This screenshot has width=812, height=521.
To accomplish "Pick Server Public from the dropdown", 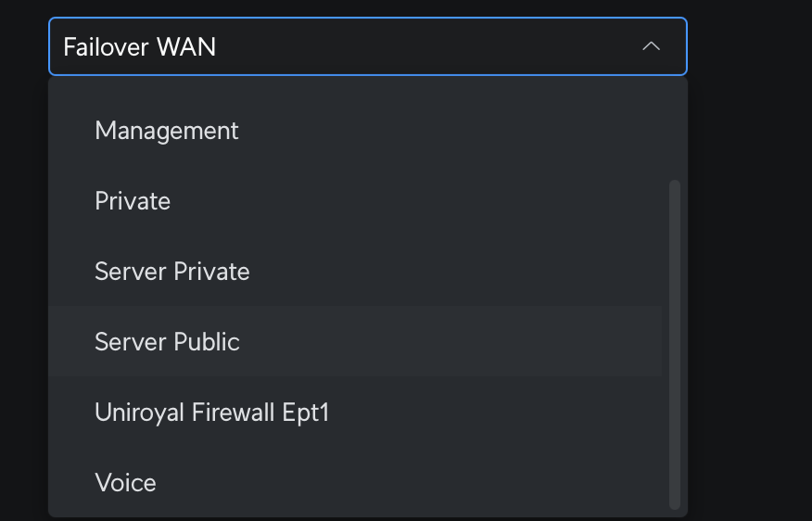I will [x=167, y=342].
